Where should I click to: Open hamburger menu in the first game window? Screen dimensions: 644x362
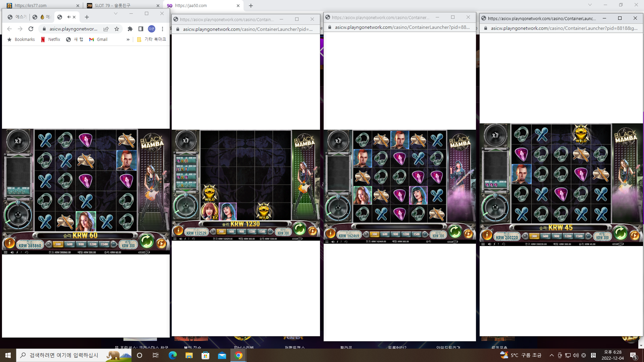(x=5, y=252)
